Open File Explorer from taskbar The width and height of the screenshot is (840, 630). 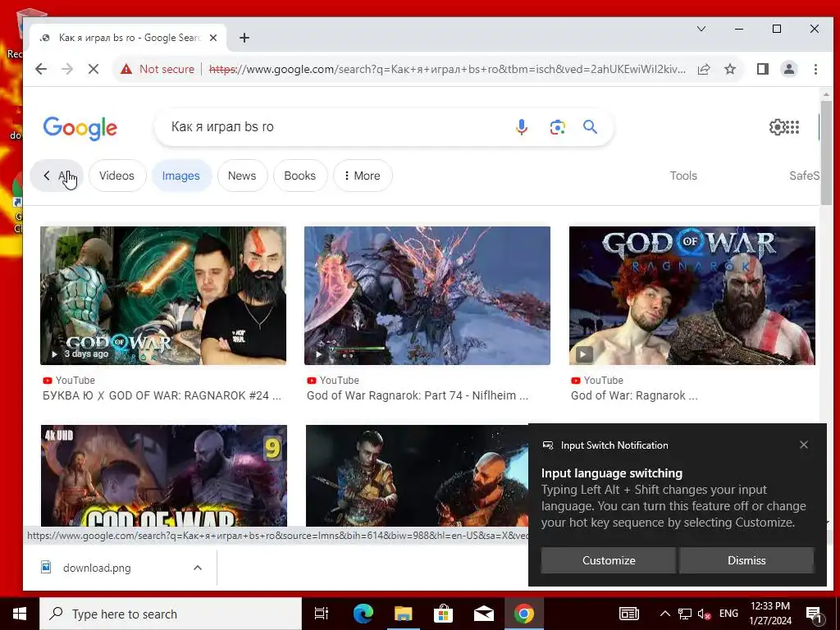tap(403, 614)
